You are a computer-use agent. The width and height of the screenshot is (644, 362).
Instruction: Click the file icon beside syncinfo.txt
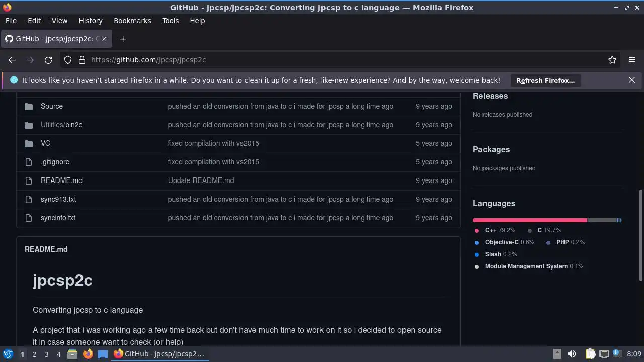[29, 218]
